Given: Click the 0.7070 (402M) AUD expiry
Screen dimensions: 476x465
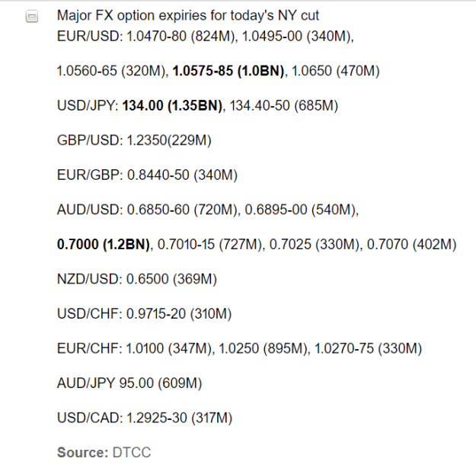Looking at the screenshot, I should [x=411, y=244].
